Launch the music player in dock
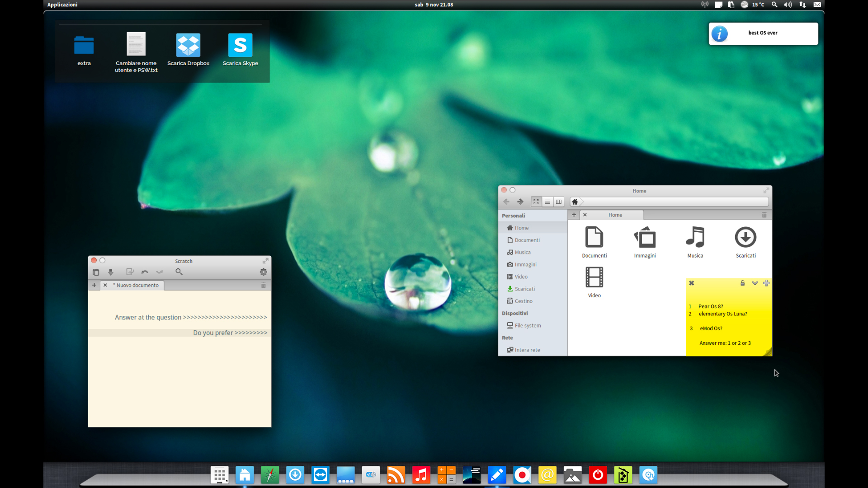Screen dimensions: 868x488 (x=421, y=475)
